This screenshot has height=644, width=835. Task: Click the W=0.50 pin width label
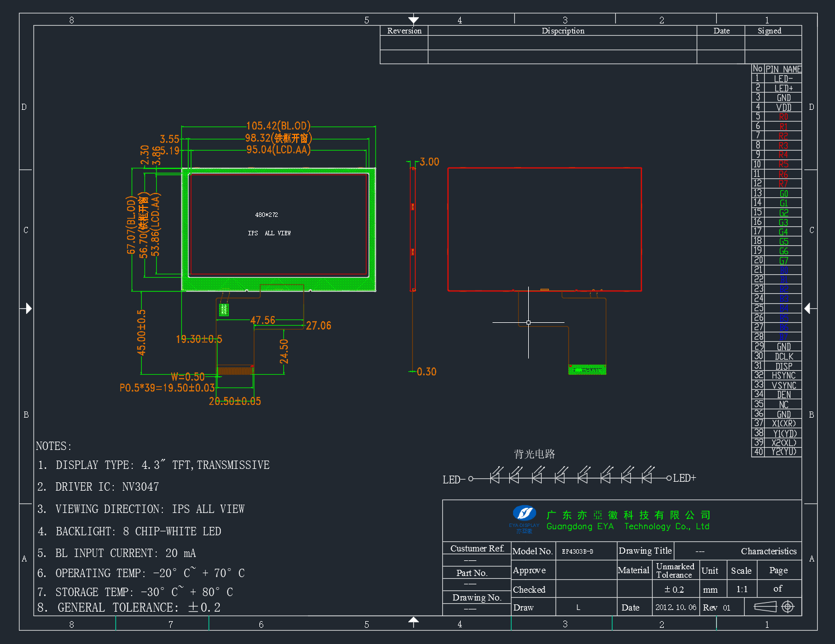(187, 377)
